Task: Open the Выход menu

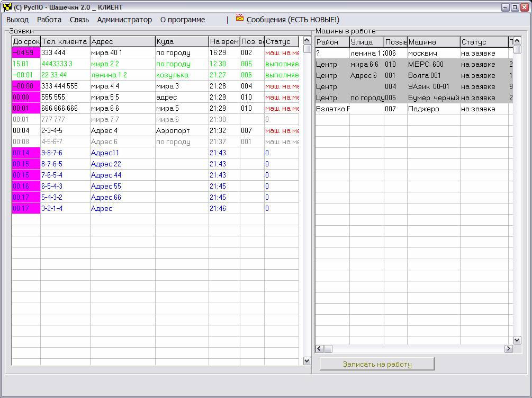Action: (x=17, y=20)
